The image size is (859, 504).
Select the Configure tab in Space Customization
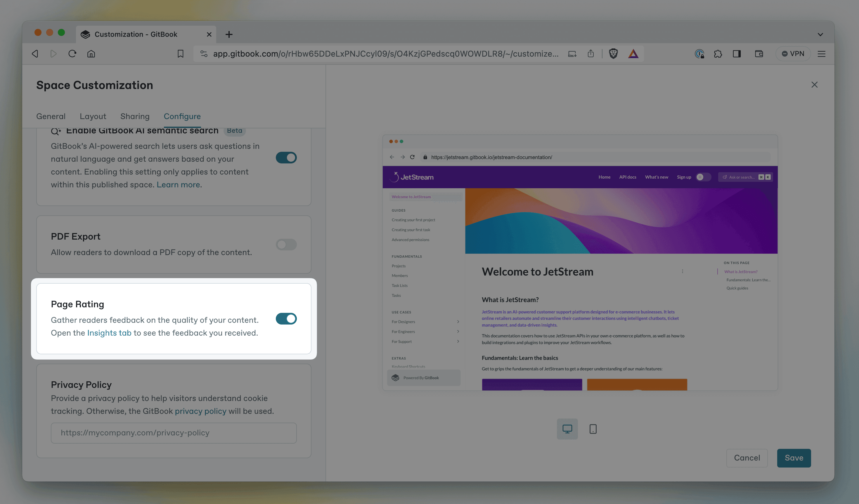(x=182, y=116)
